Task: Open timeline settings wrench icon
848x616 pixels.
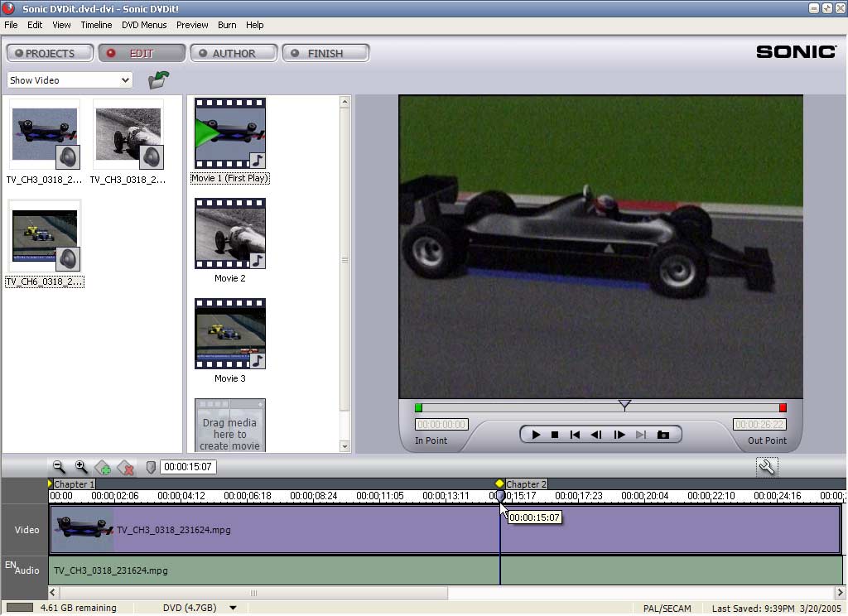Action: 767,467
